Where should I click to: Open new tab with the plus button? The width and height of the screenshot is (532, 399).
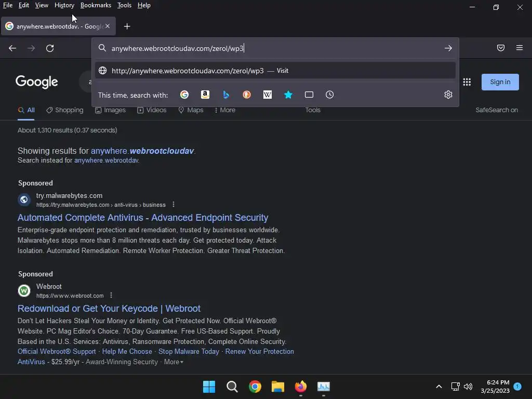point(127,26)
